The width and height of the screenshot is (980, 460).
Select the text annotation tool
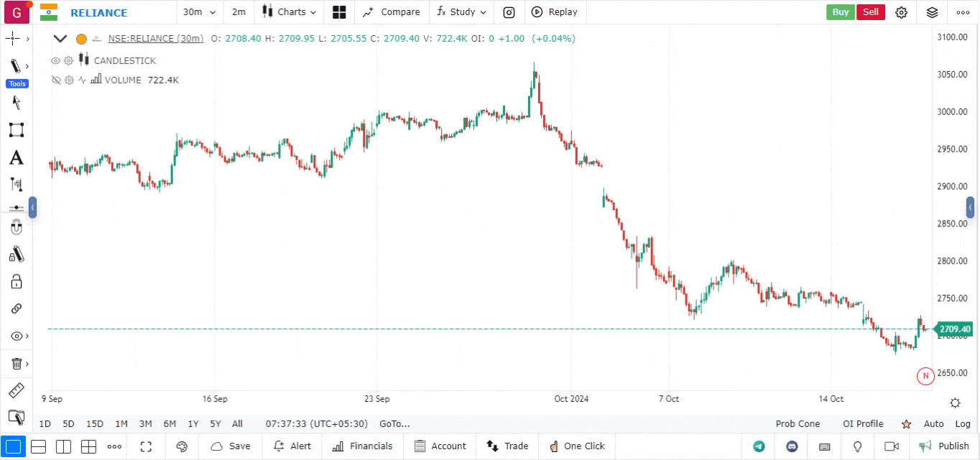16,157
